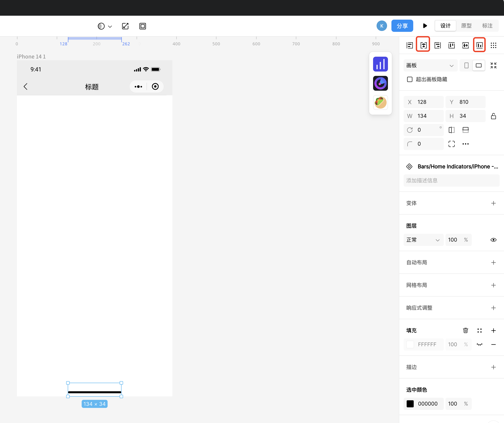Remove the FFFFFF fill with minus

click(x=493, y=344)
